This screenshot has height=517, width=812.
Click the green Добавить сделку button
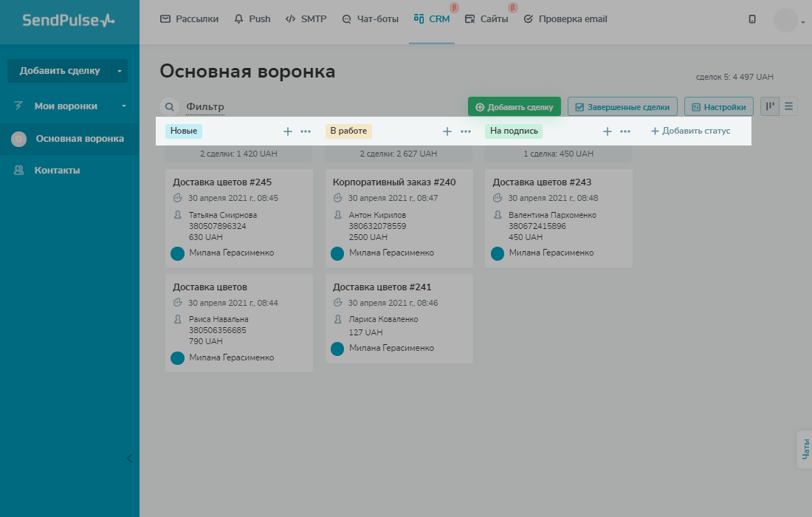(x=515, y=107)
